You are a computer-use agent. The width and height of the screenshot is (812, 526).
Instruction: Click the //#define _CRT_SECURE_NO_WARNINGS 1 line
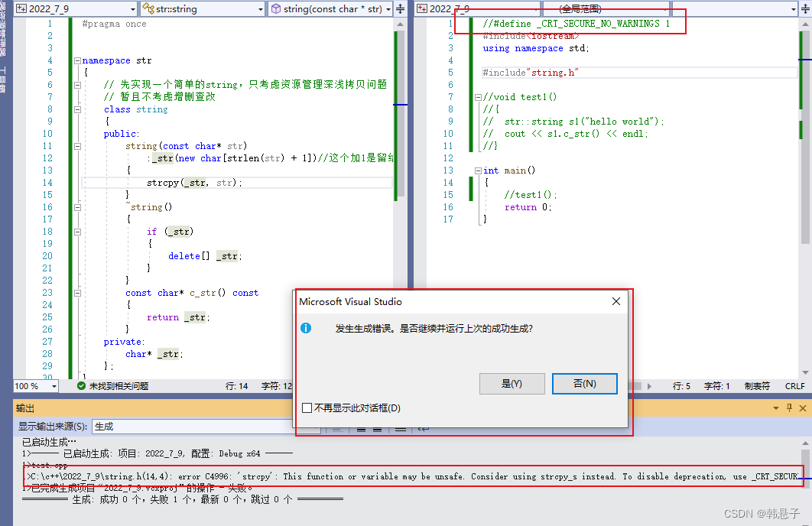tap(577, 24)
